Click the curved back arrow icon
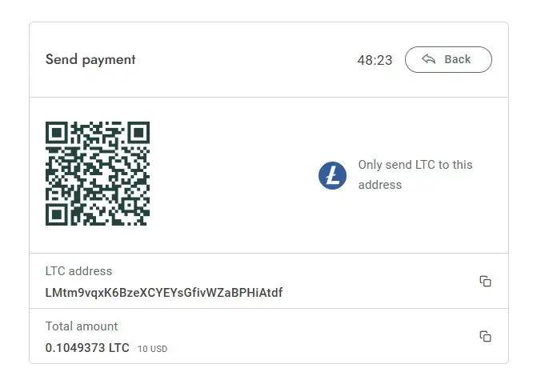 coord(428,59)
